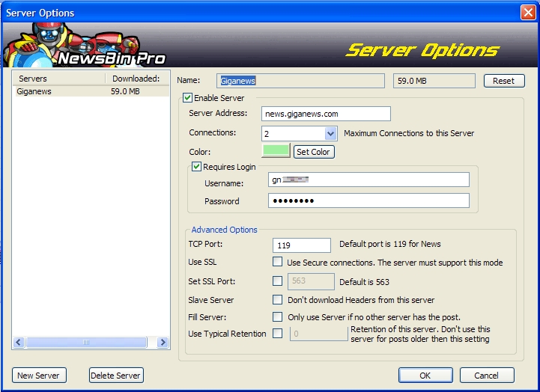Enable the Fill Server checkbox

tap(277, 316)
